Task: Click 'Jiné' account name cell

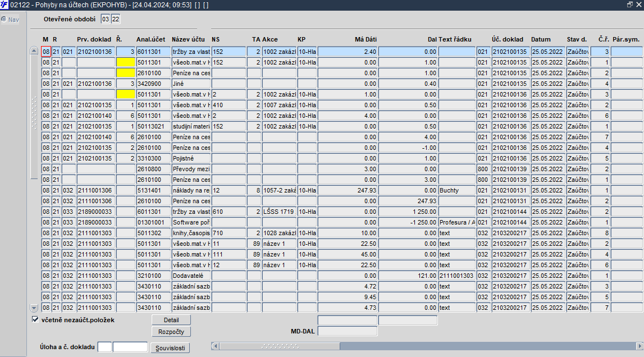Action: [191, 84]
